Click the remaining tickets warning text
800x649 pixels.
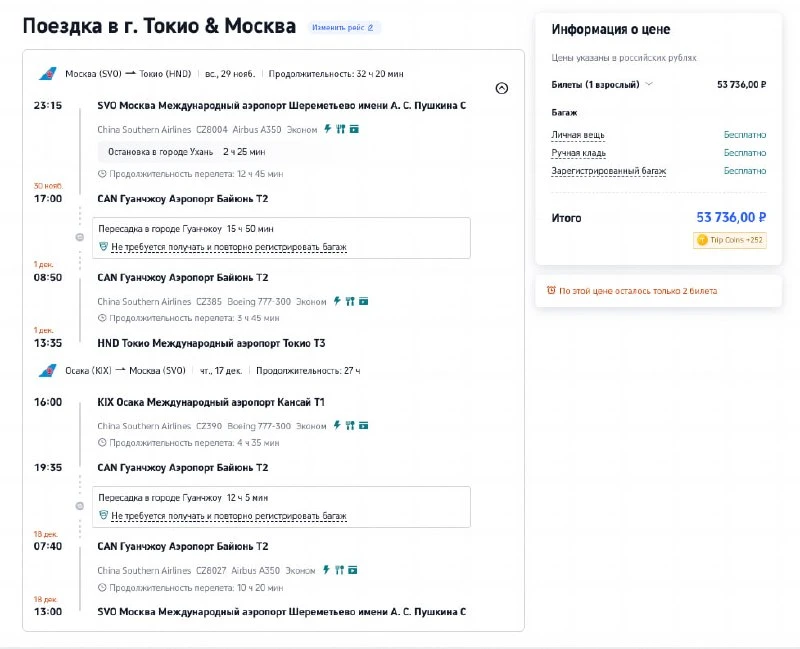638,291
